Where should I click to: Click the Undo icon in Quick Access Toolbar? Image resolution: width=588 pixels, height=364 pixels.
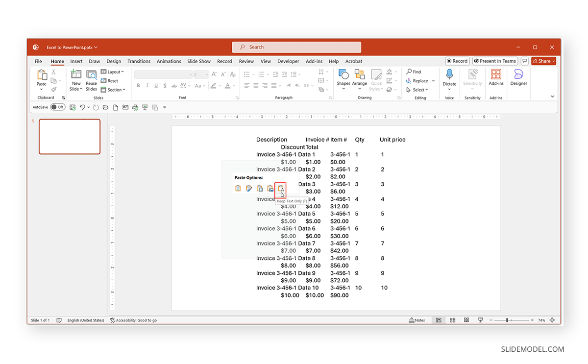(x=84, y=107)
